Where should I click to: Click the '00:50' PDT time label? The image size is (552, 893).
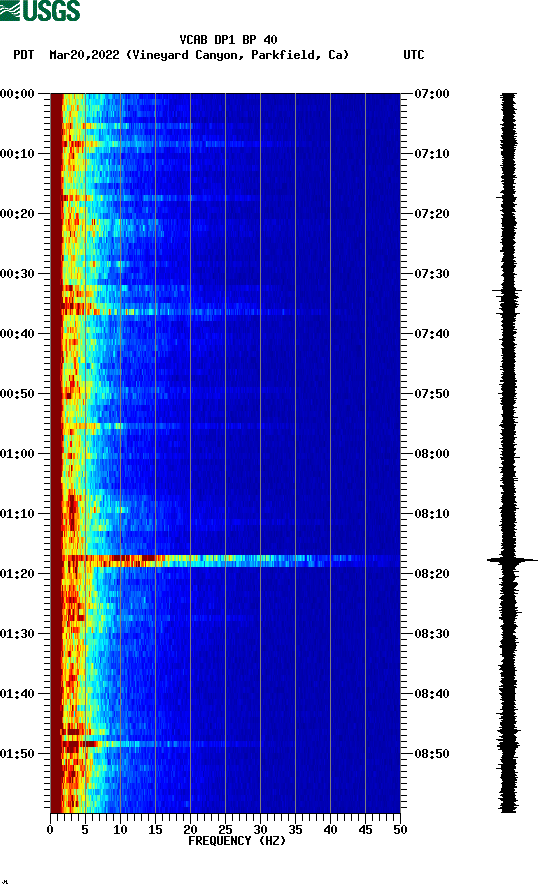pyautogui.click(x=17, y=394)
